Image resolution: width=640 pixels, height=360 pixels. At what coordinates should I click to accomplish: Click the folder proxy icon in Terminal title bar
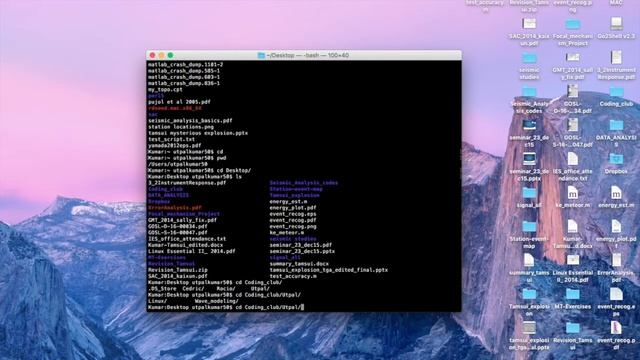point(261,55)
